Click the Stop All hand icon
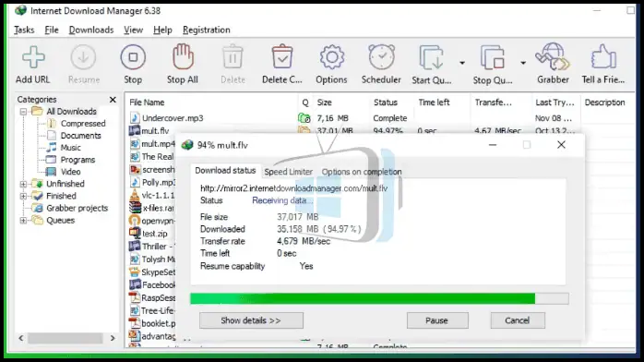The image size is (644, 362). 183,56
